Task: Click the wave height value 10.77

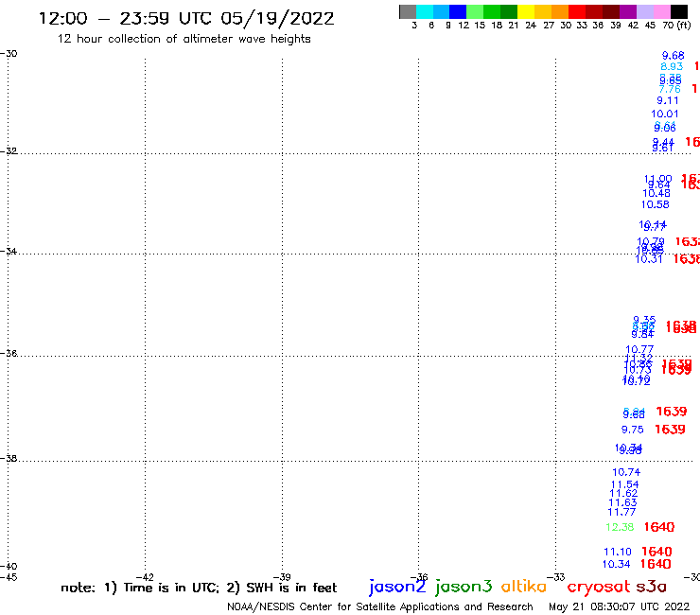Action: click(639, 349)
